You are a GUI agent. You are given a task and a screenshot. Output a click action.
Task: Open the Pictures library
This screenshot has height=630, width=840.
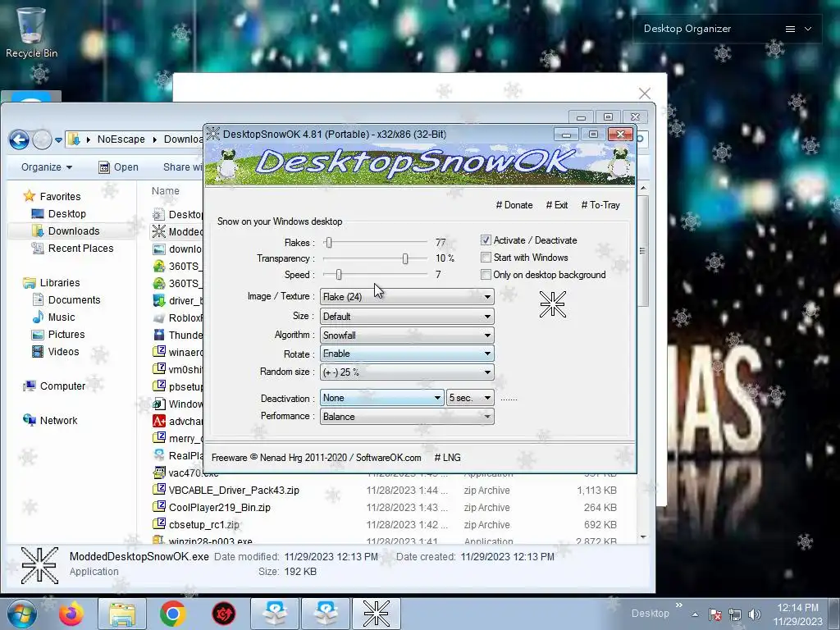(58, 335)
